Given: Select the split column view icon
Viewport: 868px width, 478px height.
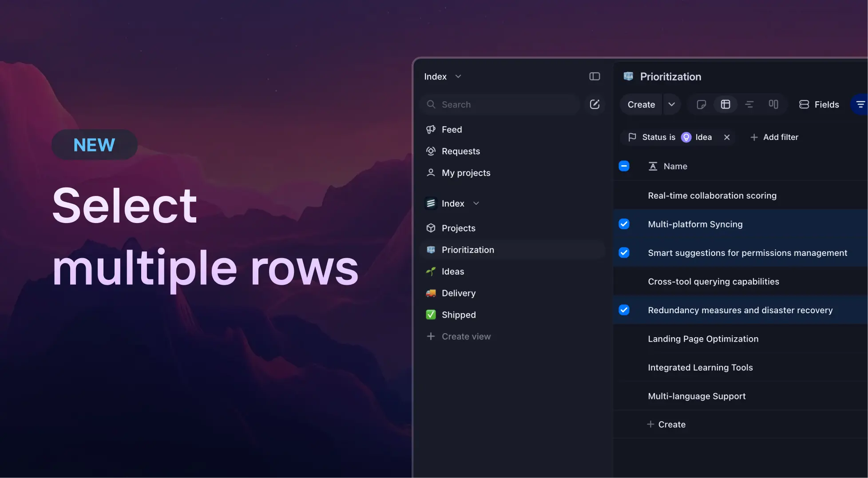Looking at the screenshot, I should (773, 104).
